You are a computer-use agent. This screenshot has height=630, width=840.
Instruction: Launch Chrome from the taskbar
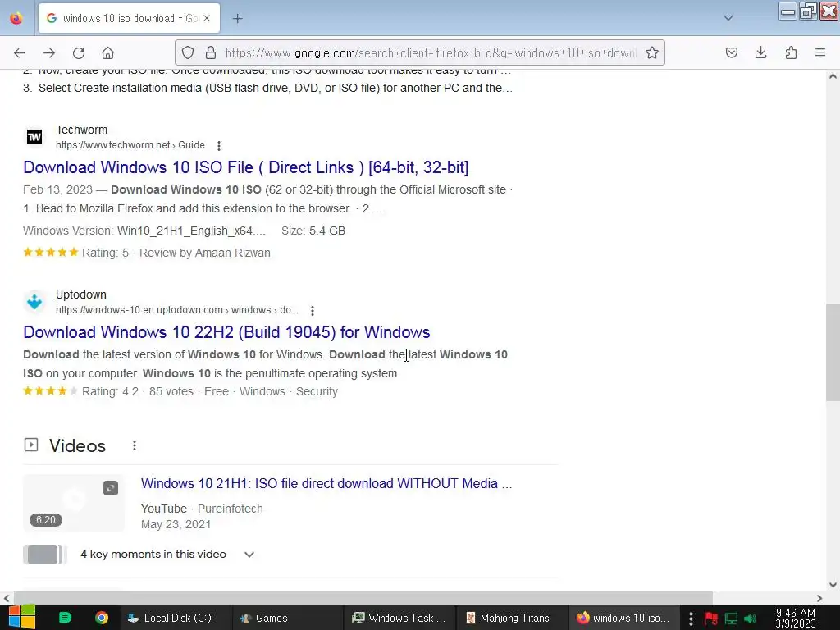(102, 618)
